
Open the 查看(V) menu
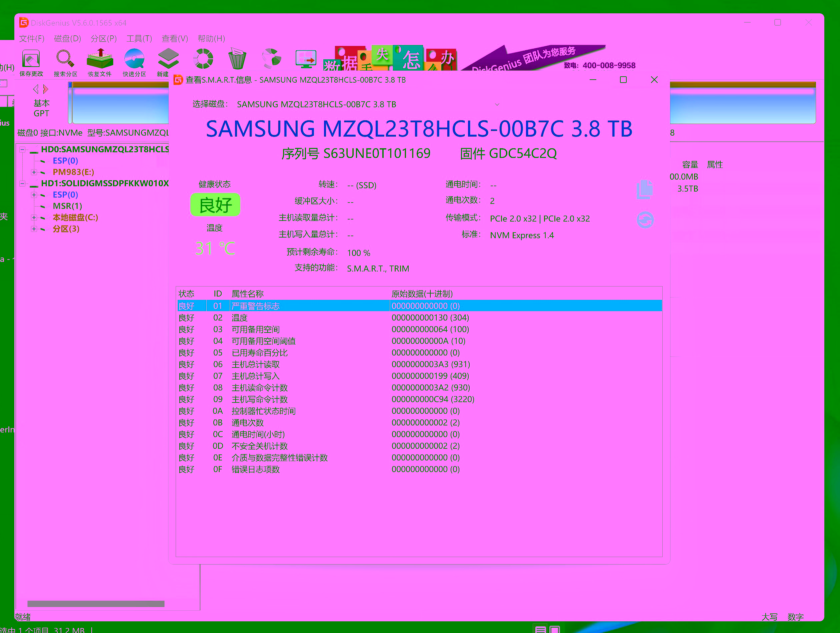(175, 38)
